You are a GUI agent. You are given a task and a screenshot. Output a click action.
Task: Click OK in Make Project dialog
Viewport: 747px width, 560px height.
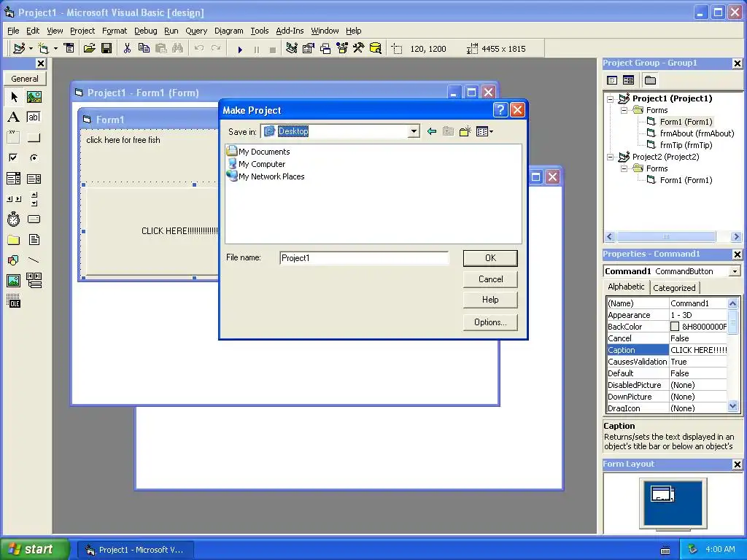pyautogui.click(x=490, y=258)
